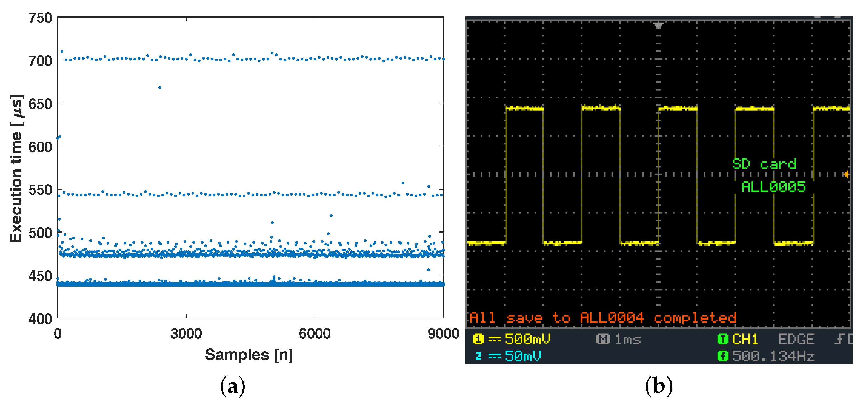The image size is (868, 407).
Task: Click the trigger position marker at top
Action: 658,25
